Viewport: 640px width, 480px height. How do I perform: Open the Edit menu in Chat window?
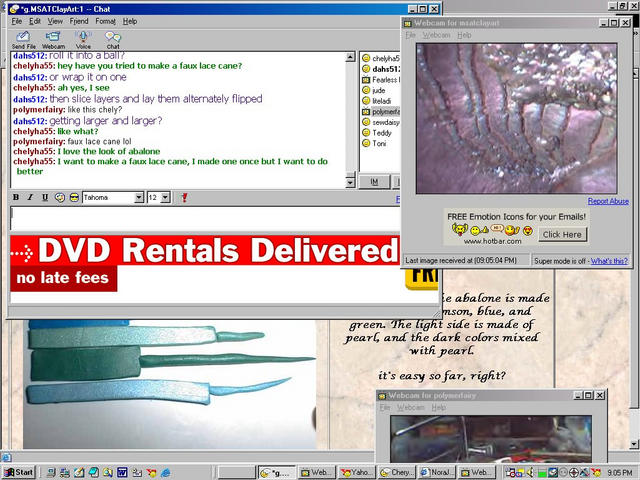coord(35,21)
